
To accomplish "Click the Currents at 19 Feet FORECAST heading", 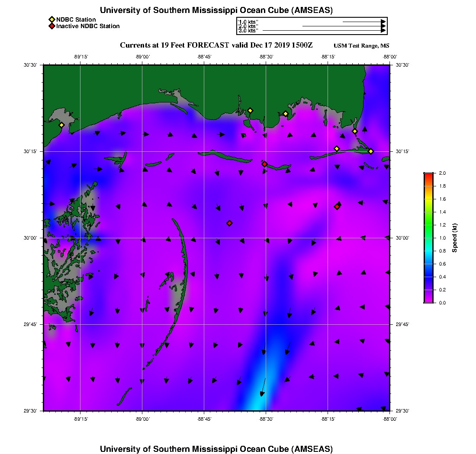I will [x=216, y=45].
